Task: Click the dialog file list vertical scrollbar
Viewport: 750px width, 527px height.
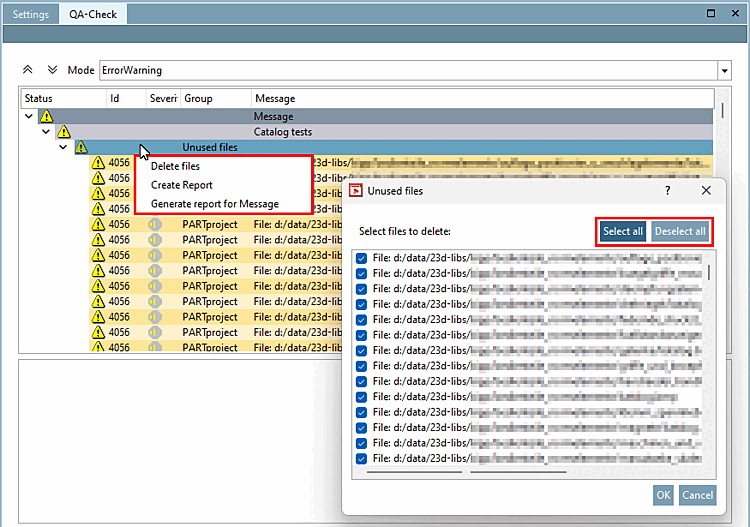Action: pos(708,273)
